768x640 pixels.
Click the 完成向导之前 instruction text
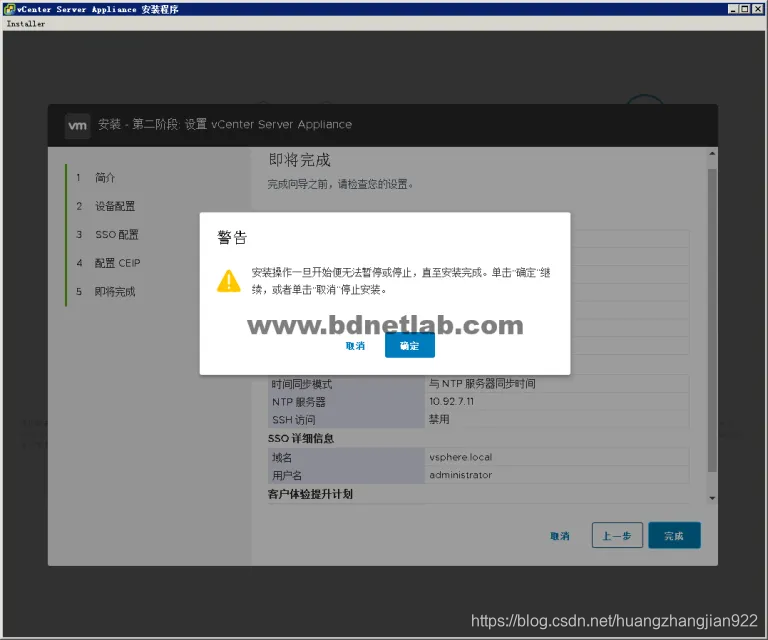coord(340,184)
